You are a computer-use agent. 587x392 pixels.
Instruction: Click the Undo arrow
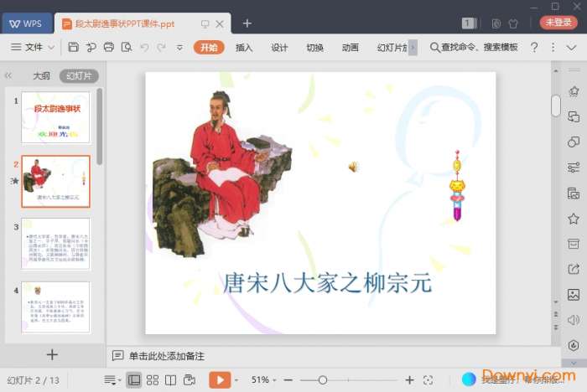[x=144, y=47]
